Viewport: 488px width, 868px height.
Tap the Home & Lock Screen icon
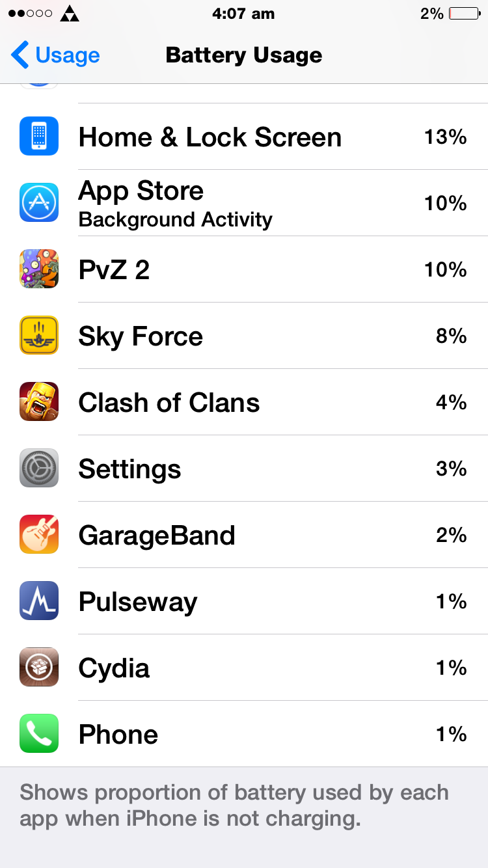(x=39, y=136)
